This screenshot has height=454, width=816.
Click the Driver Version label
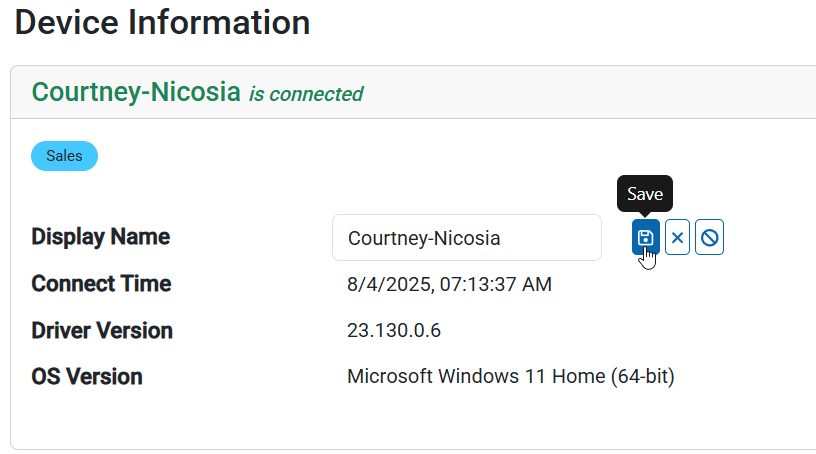point(102,330)
